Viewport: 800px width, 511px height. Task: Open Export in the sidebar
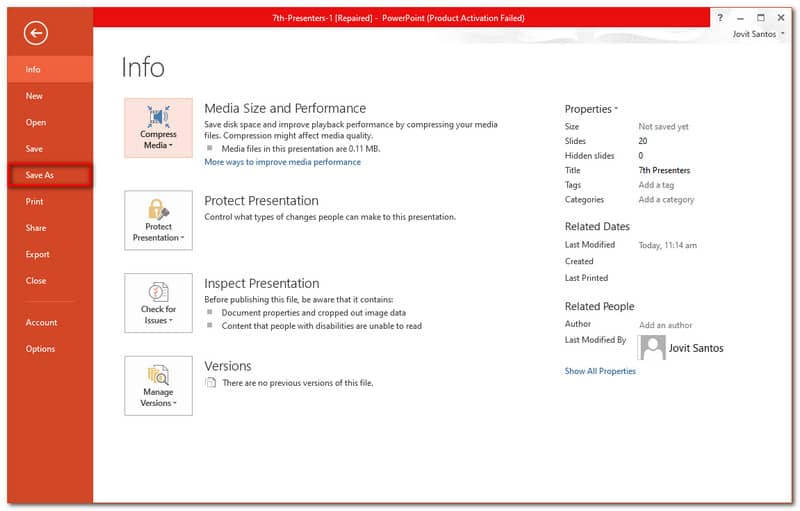(50, 254)
